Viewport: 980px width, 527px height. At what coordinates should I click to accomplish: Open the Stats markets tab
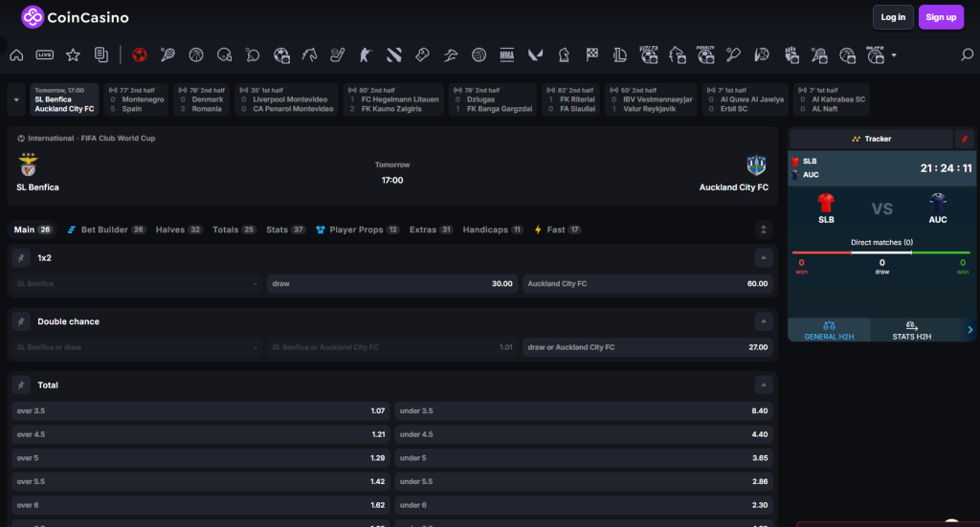pyautogui.click(x=285, y=230)
